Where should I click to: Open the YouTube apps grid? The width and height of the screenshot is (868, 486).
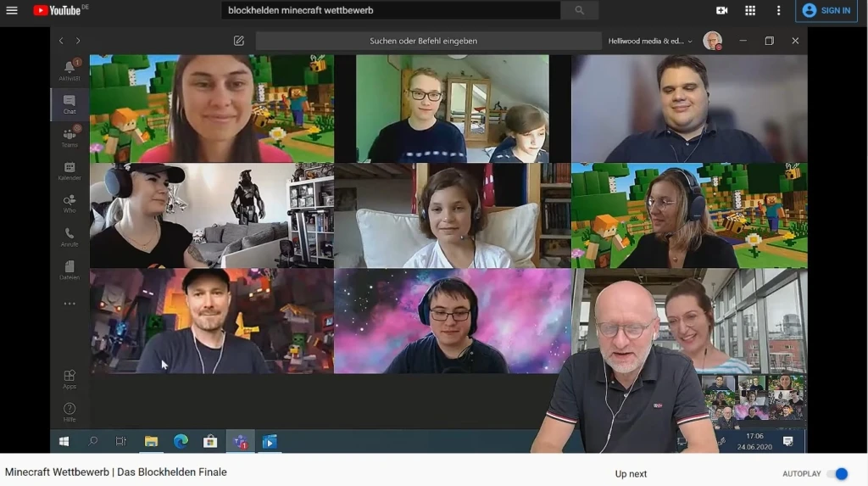pyautogui.click(x=750, y=10)
